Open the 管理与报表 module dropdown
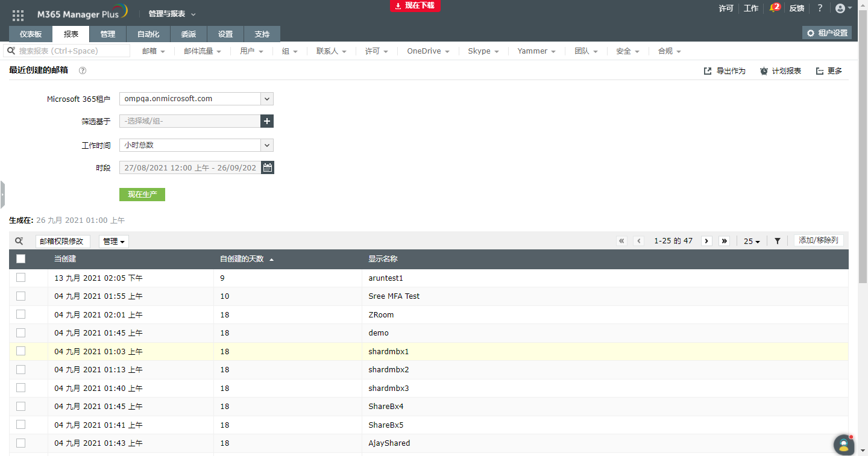The width and height of the screenshot is (868, 456). coord(172,14)
